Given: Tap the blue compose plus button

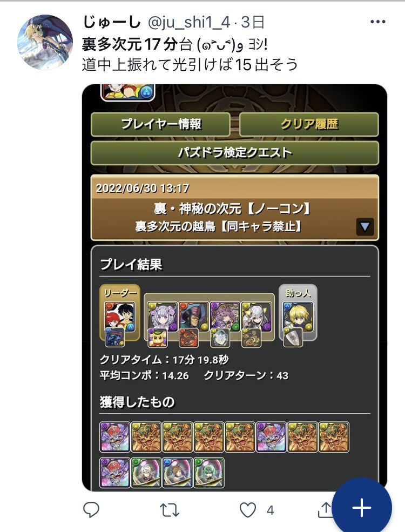Looking at the screenshot, I should [x=362, y=508].
